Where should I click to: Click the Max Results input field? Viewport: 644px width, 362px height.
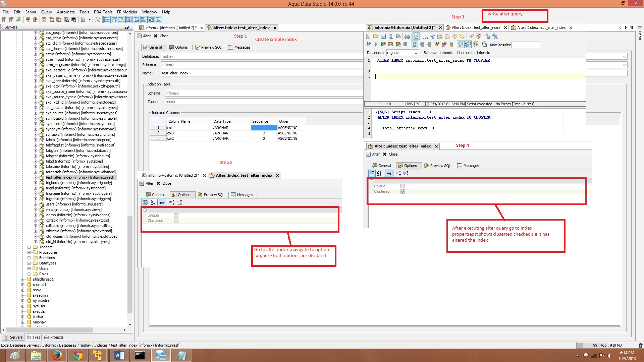coord(525,45)
